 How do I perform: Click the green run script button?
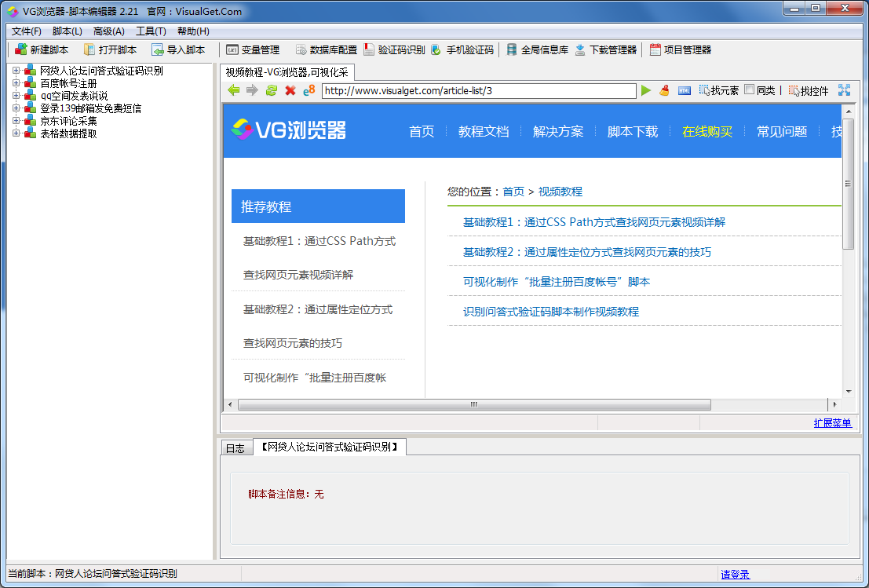pyautogui.click(x=645, y=89)
